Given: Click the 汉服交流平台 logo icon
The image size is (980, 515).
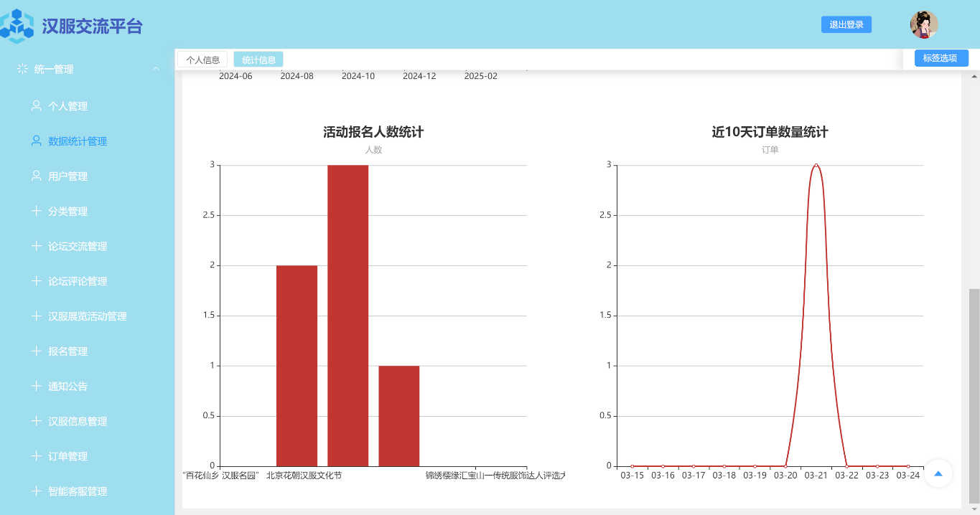Looking at the screenshot, I should tap(17, 26).
